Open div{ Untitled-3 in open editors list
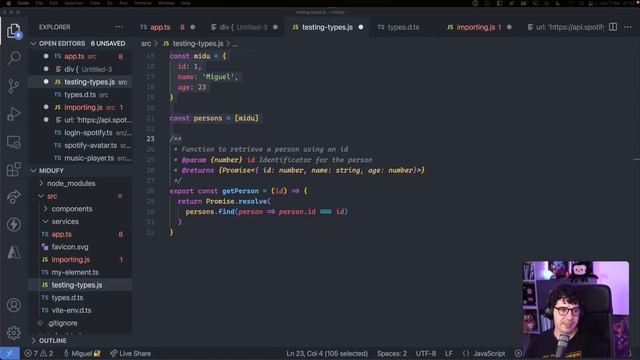The width and height of the screenshot is (640, 360). [80, 69]
